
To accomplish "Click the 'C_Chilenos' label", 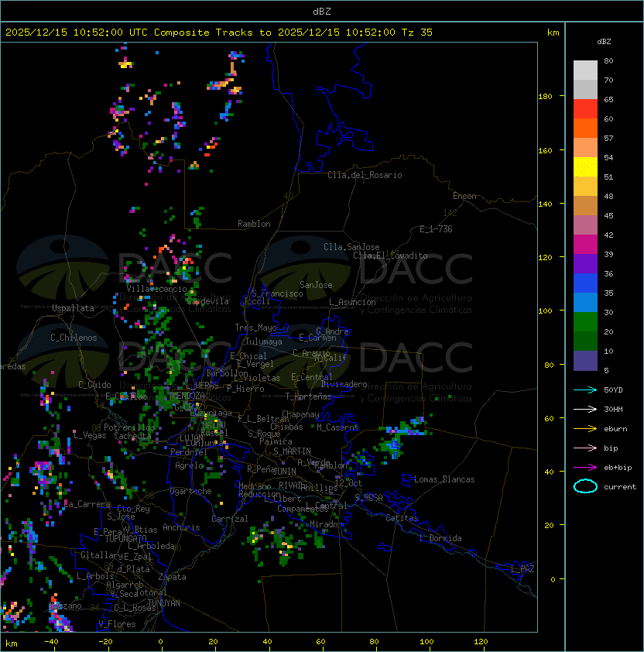I will click(74, 338).
